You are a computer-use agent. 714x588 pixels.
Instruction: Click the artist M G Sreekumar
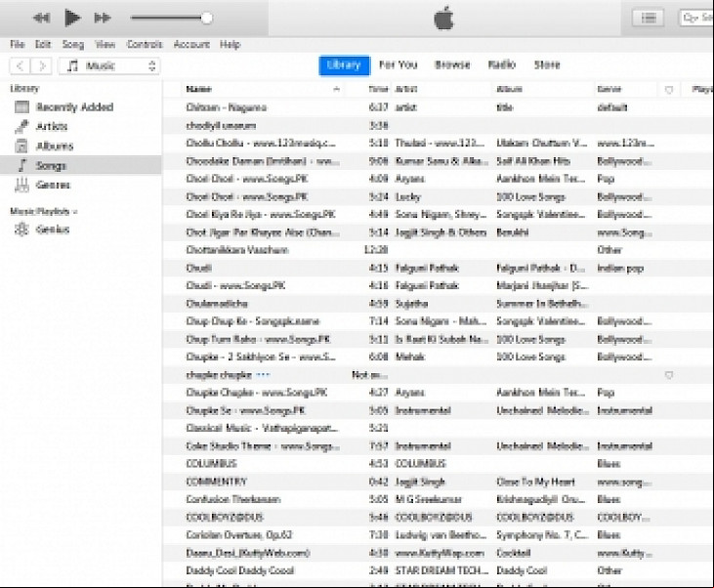pyautogui.click(x=429, y=499)
